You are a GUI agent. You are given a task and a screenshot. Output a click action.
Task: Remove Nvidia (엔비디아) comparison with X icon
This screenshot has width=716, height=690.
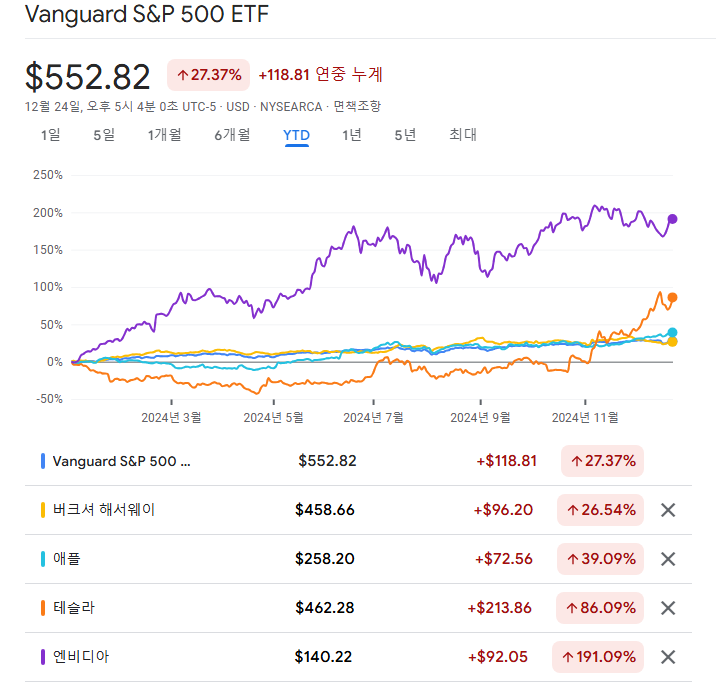[x=669, y=657]
